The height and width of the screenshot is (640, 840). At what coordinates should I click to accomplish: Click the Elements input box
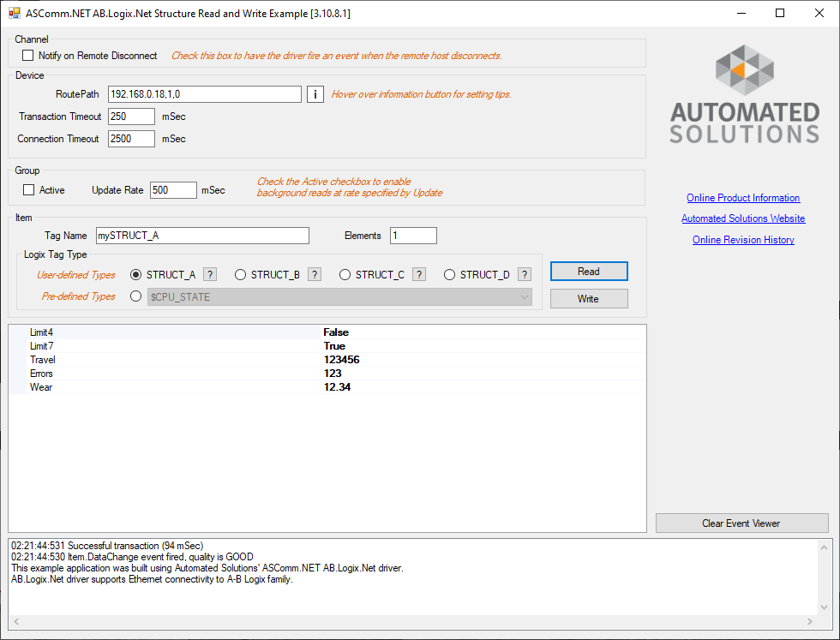(413, 235)
